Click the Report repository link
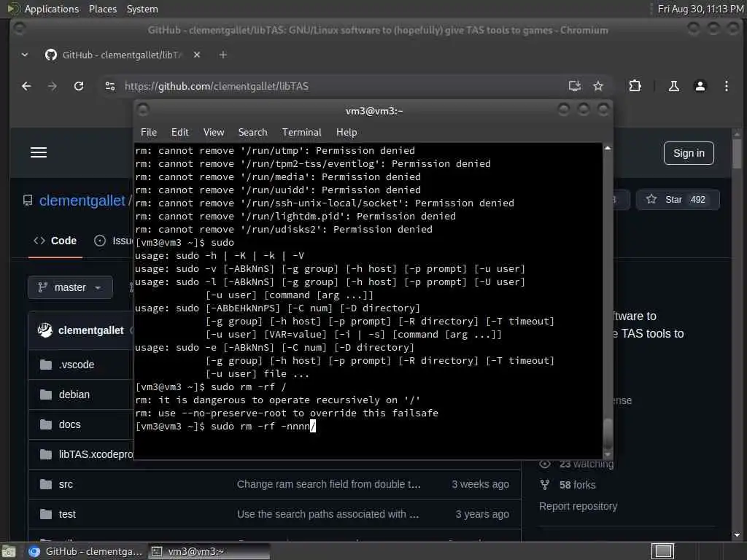747x560 pixels. point(578,506)
